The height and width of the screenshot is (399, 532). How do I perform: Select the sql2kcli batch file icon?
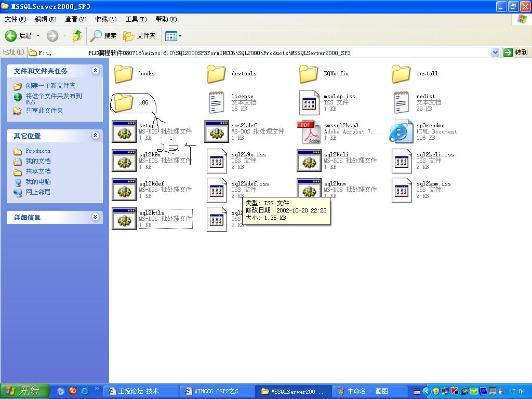[x=309, y=161]
